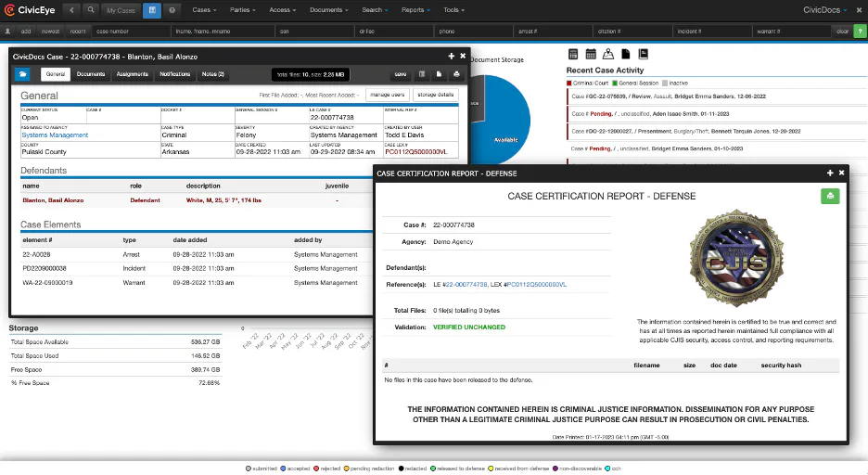This screenshot has width=868, height=475.
Task: Expand the CivicDocs Case window with plus
Action: 452,56
